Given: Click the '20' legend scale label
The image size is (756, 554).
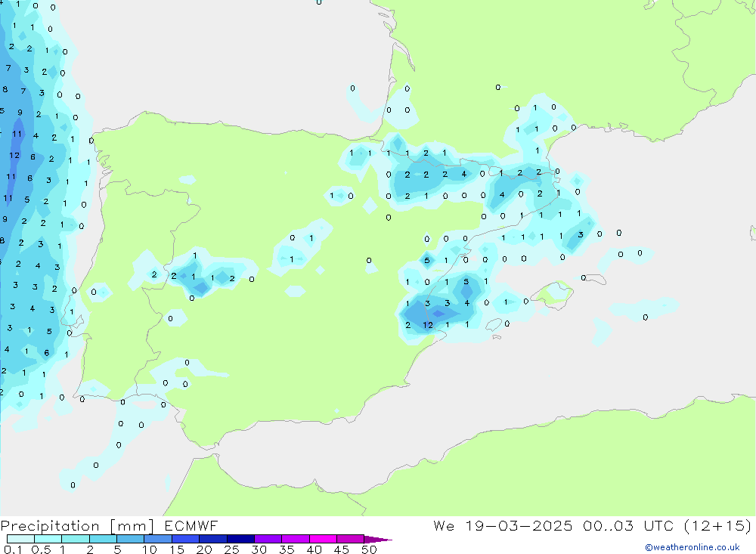Looking at the screenshot, I should [204, 549].
